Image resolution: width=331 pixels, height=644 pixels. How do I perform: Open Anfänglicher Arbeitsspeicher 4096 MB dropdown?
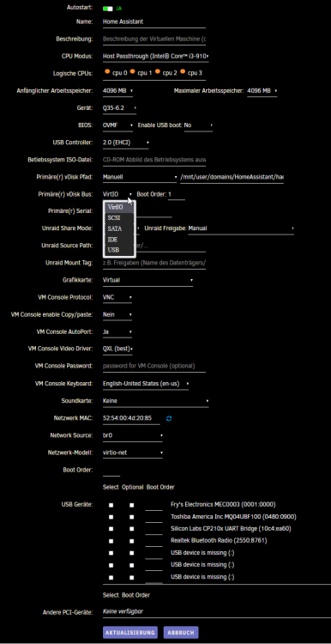coord(117,91)
